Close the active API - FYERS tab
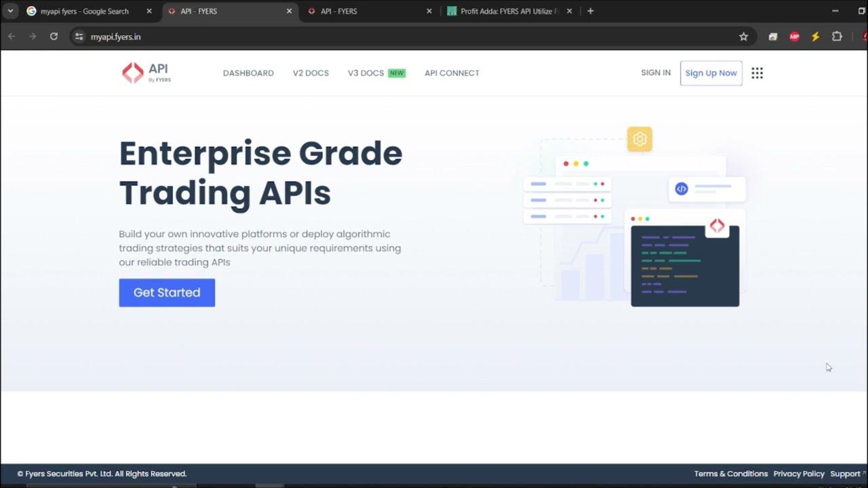The height and width of the screenshot is (488, 868). tap(290, 11)
